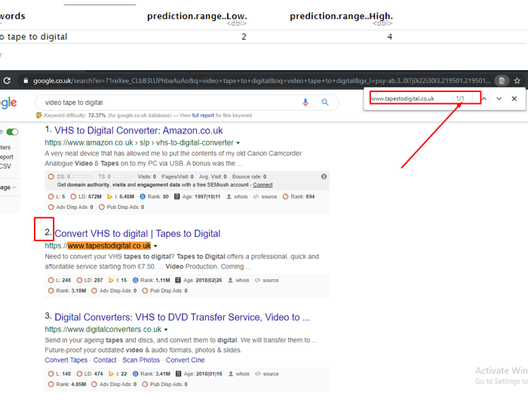Open full report link for keyword difficulty
This screenshot has height=420, width=528.
pos(203,115)
